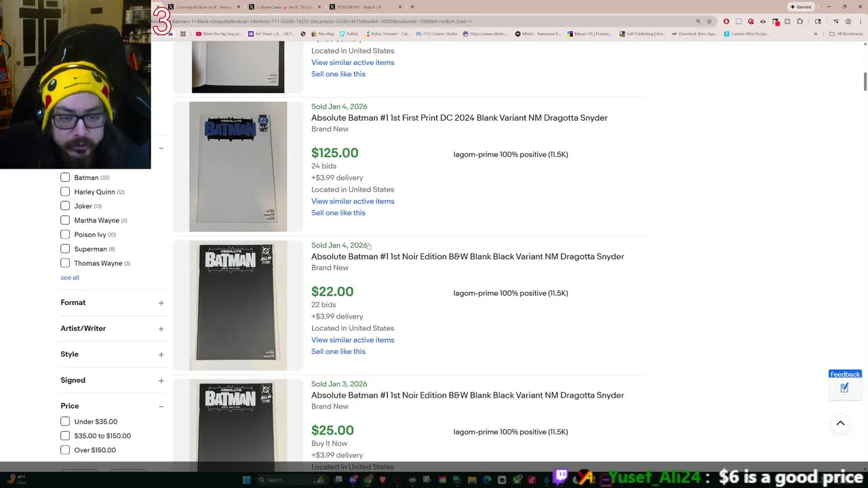
Task: Select the Poison Ivy filter checkbox
Action: click(65, 235)
